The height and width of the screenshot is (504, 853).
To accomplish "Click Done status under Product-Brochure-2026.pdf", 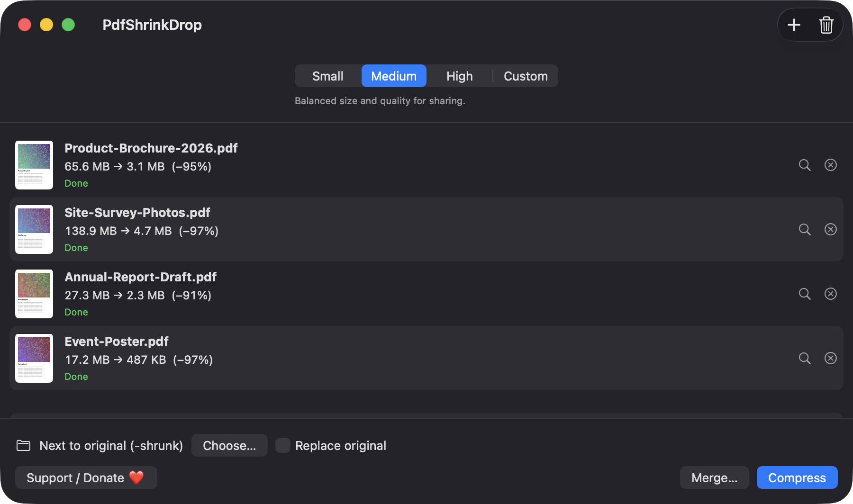I will coord(76,183).
